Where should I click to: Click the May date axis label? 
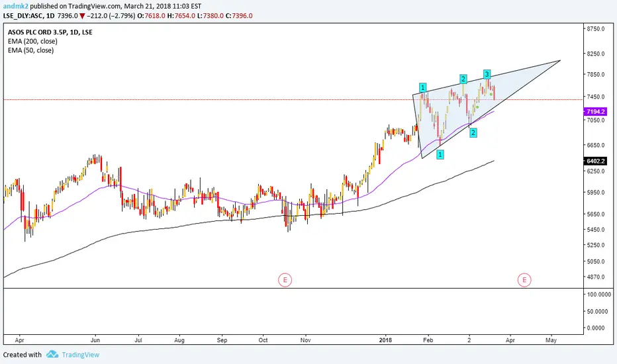pyautogui.click(x=551, y=340)
